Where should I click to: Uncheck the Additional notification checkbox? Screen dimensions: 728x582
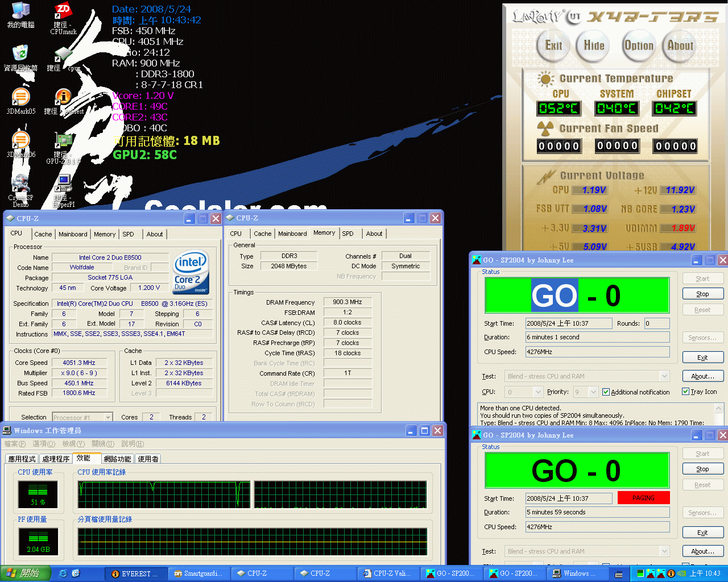[606, 392]
